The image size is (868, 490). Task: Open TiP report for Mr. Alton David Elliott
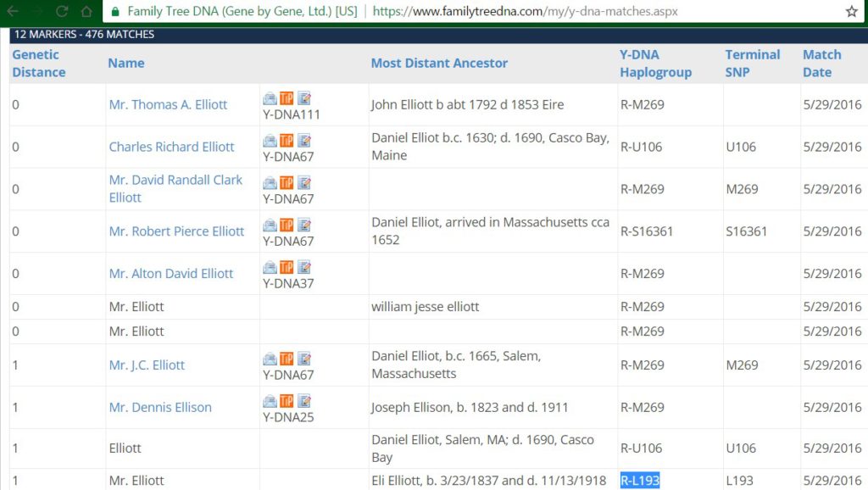pos(287,267)
